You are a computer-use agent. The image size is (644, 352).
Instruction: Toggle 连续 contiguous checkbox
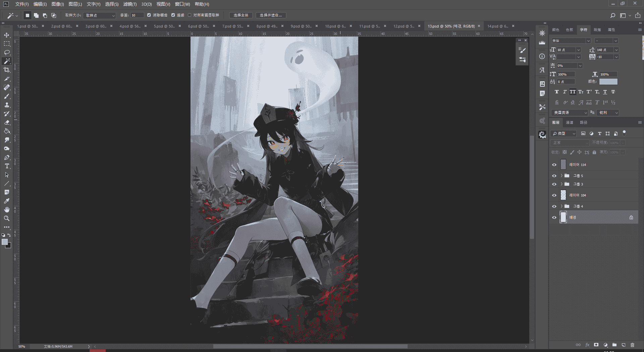pos(173,15)
